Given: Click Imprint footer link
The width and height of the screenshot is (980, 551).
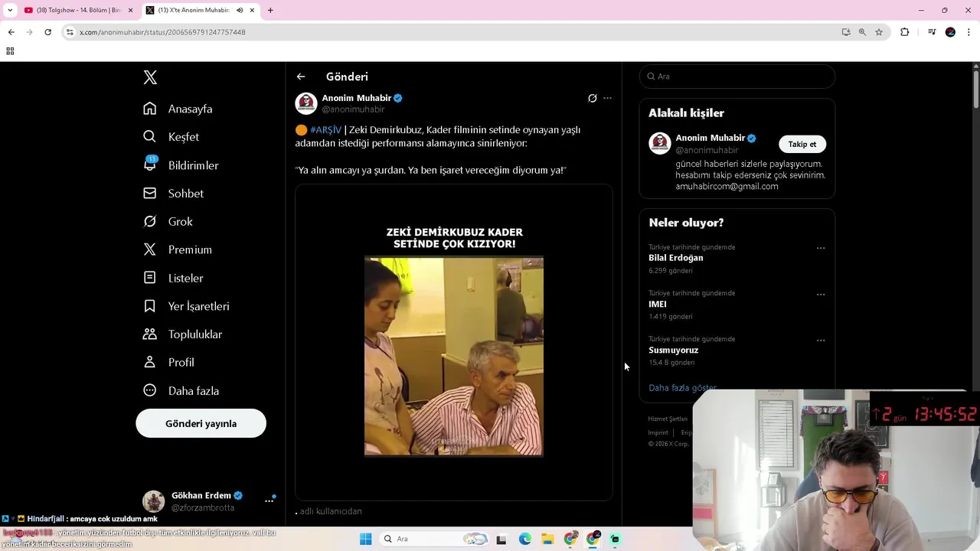Looking at the screenshot, I should 658,432.
